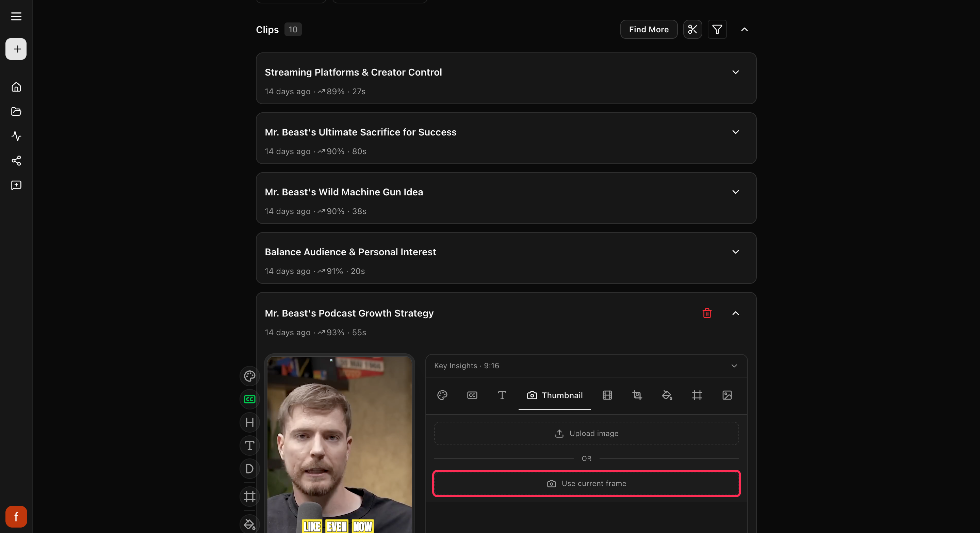
Task: Click the plus new-project button in the sidebar
Action: pyautogui.click(x=16, y=49)
